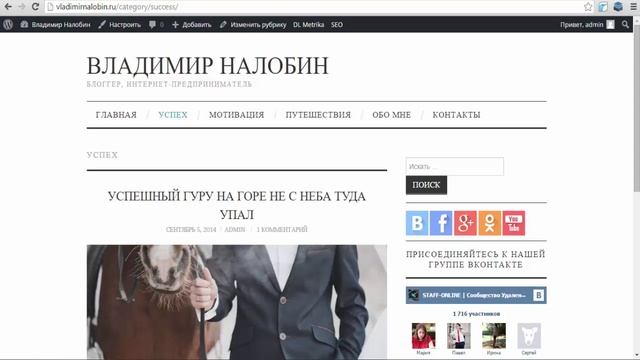The height and width of the screenshot is (360, 640).
Task: Open the STAFF-ONLINE VK group banner
Action: pos(476,295)
